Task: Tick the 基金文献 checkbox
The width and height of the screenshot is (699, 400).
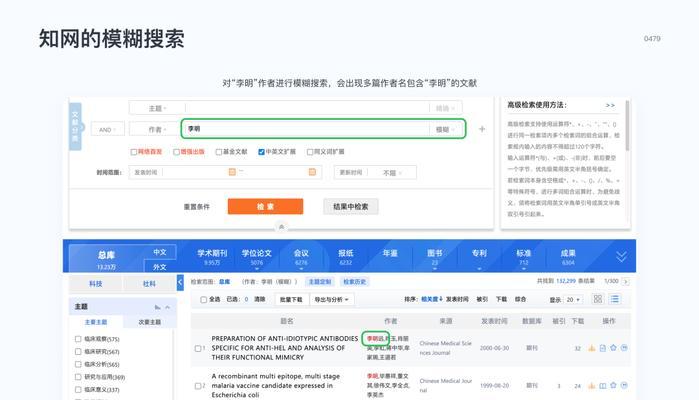Action: (219, 152)
